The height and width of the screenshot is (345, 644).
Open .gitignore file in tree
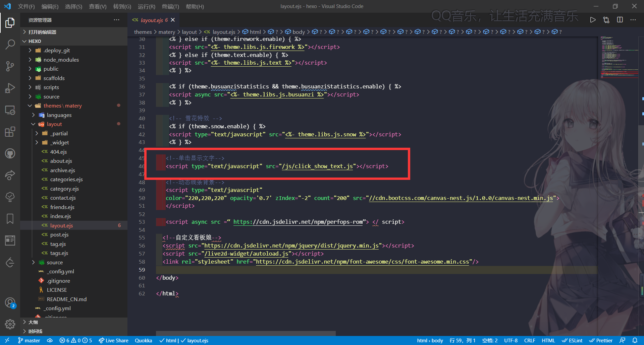[x=74, y=281]
